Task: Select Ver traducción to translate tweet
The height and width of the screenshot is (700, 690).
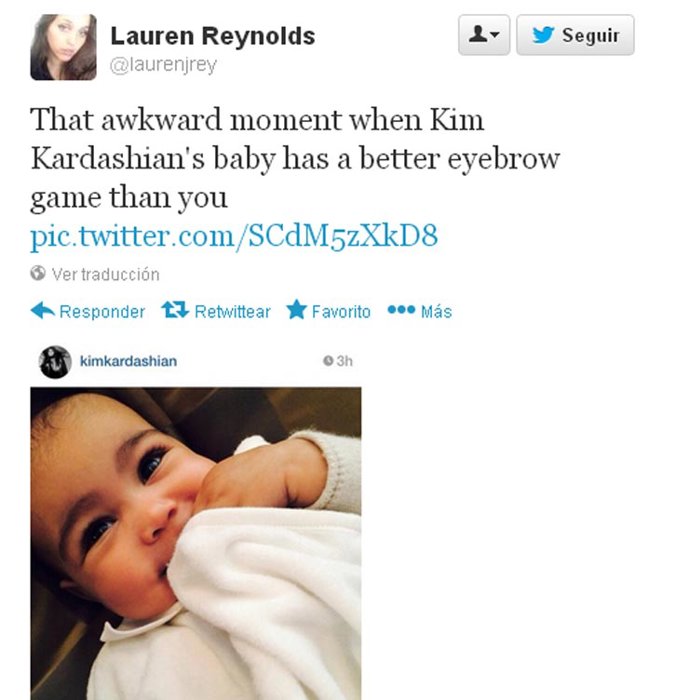Action: point(105,274)
